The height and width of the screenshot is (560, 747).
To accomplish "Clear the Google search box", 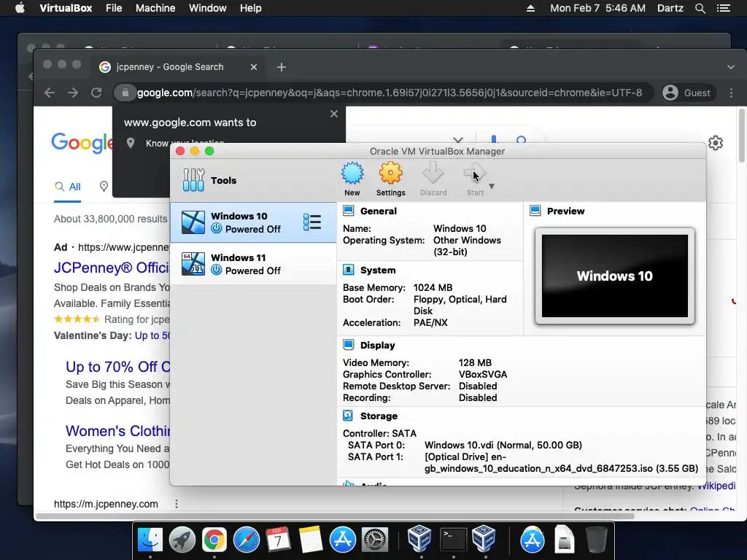I will (x=458, y=140).
